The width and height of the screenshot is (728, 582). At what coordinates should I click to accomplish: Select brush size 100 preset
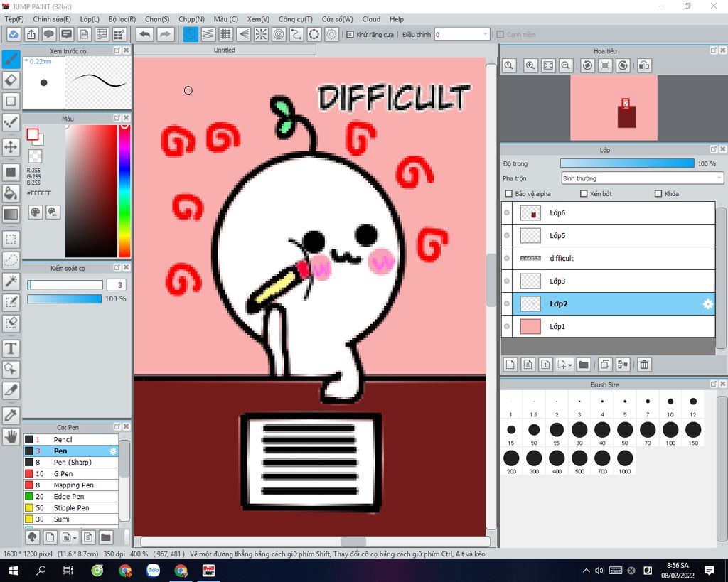tap(670, 433)
